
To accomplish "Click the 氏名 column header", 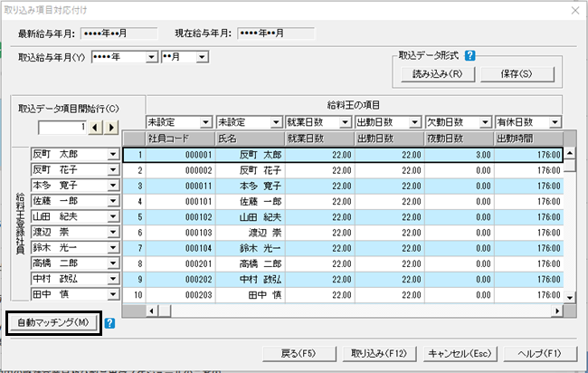I will pyautogui.click(x=250, y=139).
